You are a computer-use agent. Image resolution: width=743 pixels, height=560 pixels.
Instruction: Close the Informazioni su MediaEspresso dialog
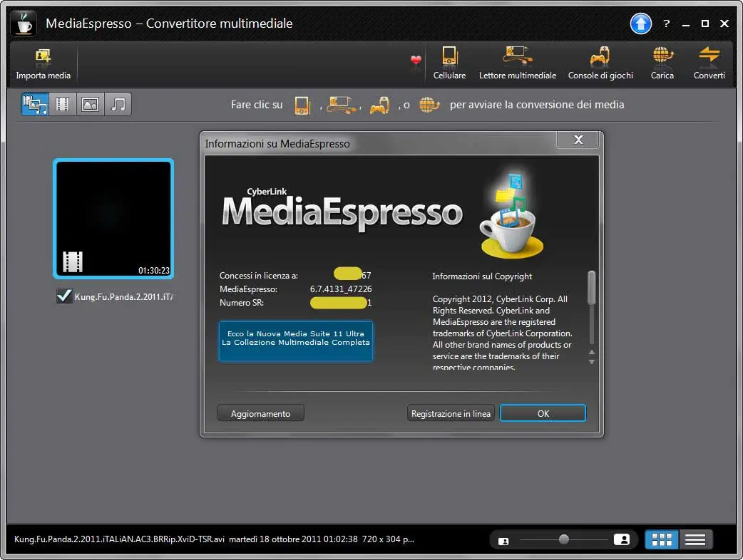point(578,140)
